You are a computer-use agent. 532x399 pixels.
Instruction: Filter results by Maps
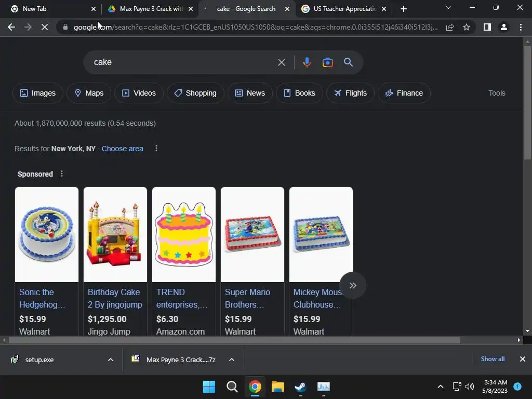[x=89, y=93]
